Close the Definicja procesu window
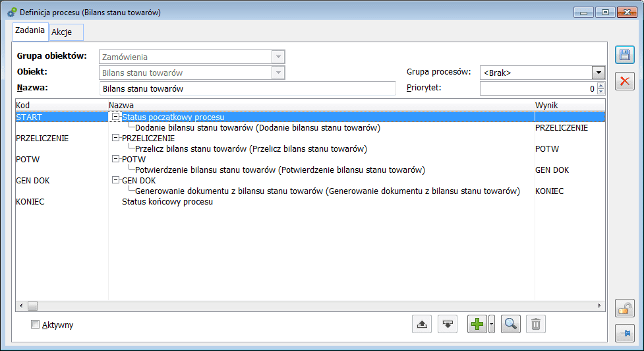644x351 pixels. tap(627, 13)
